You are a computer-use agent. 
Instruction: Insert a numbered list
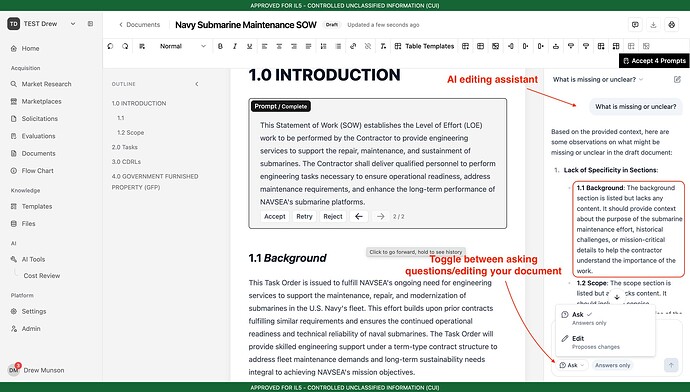tap(323, 46)
